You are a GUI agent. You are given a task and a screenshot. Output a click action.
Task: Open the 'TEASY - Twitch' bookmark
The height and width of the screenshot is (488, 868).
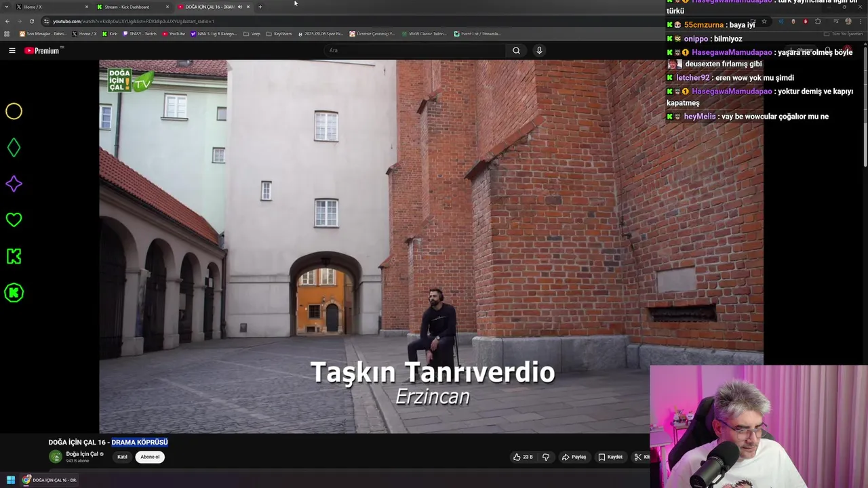click(x=140, y=34)
